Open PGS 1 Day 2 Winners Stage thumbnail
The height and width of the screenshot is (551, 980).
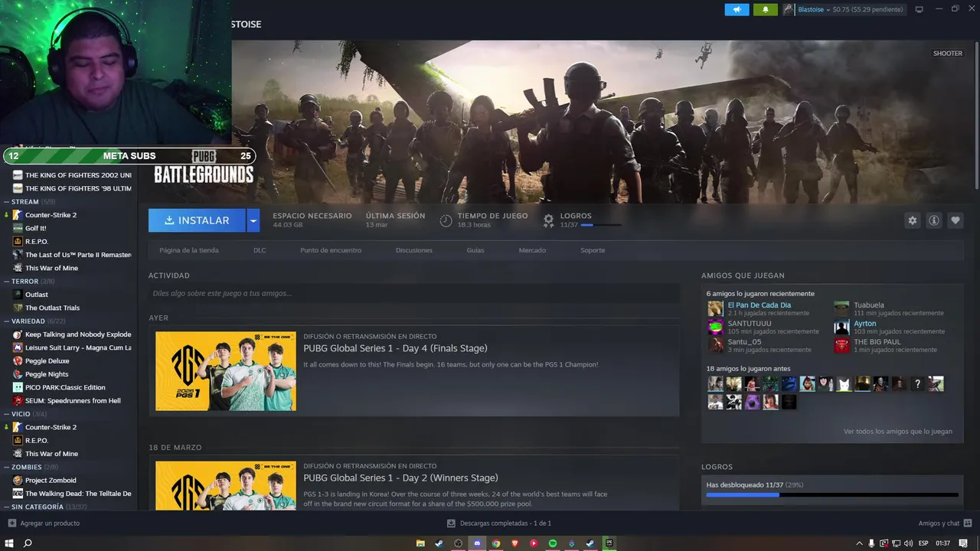226,485
